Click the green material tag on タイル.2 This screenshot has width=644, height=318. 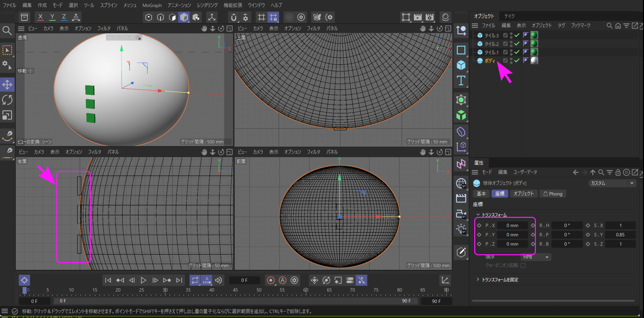[x=534, y=44]
